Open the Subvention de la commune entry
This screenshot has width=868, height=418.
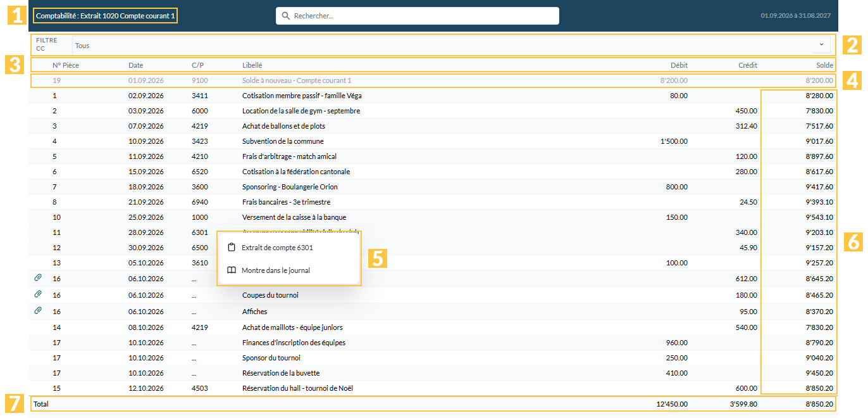coord(283,141)
